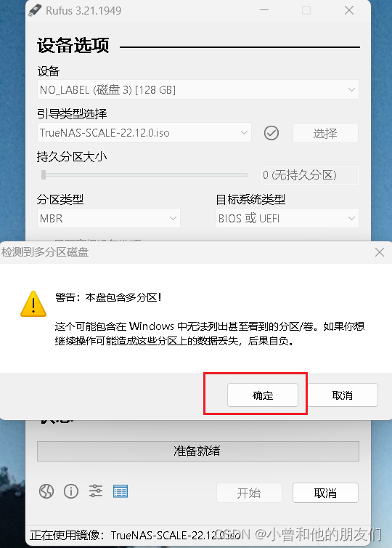Click the checkmark hash verification icon

[x=271, y=133]
